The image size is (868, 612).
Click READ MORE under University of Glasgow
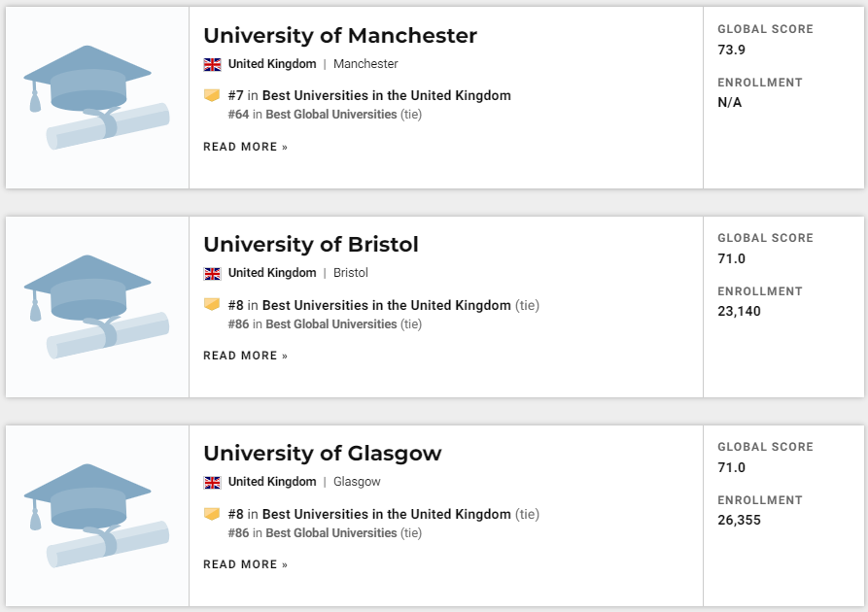tap(245, 565)
